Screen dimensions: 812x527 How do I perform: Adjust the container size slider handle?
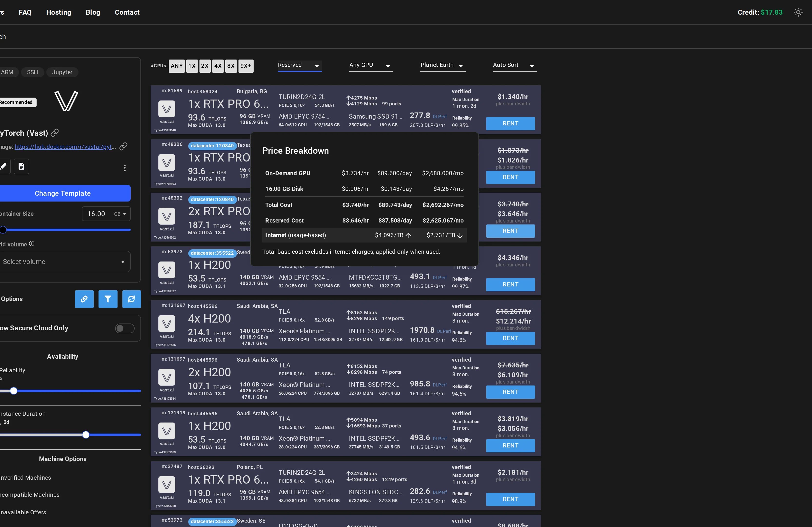tap(3, 230)
